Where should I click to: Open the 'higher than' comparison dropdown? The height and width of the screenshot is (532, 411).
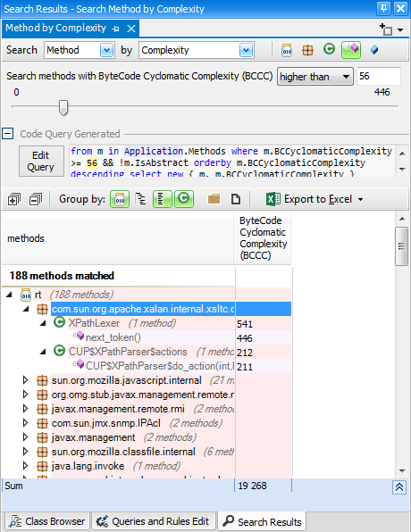coord(315,77)
